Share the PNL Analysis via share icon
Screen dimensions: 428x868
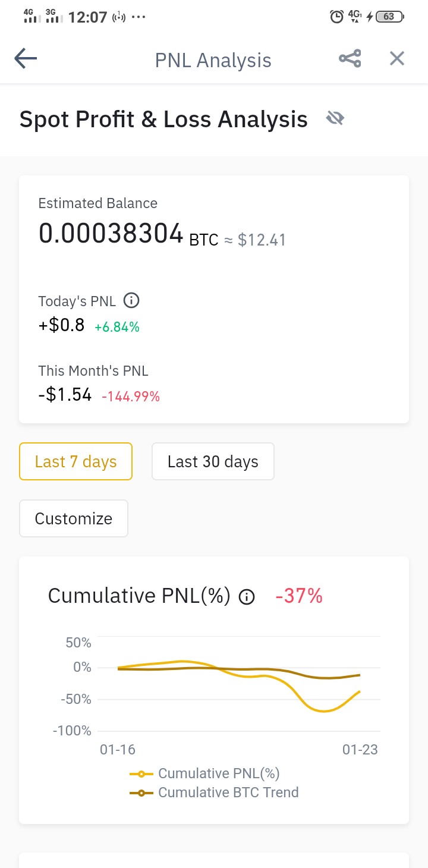350,58
